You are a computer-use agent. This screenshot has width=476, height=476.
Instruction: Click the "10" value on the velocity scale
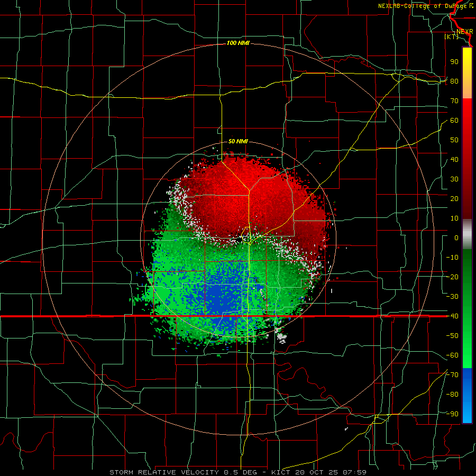click(454, 218)
